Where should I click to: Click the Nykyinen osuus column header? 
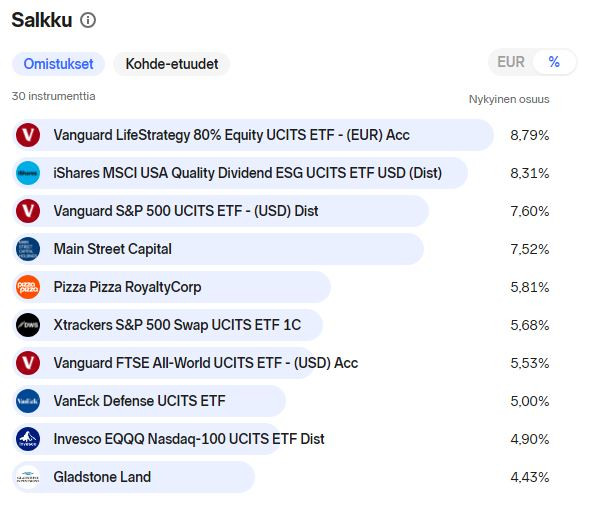click(509, 99)
